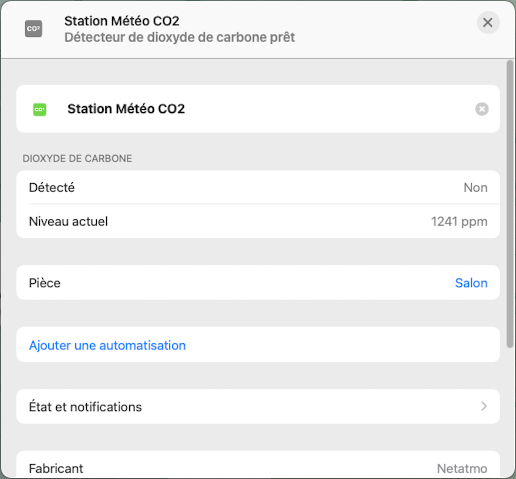
Task: Click the gray CO2 icon in header
Action: [34, 29]
